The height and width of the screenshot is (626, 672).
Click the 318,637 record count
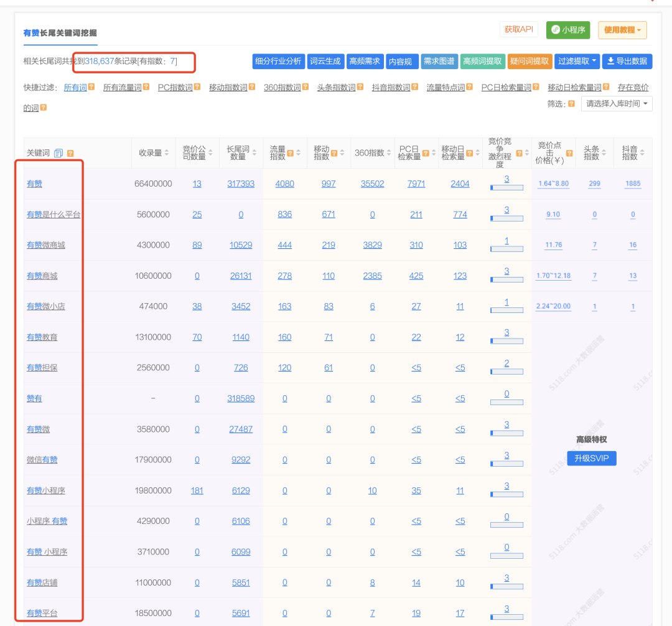pos(100,61)
